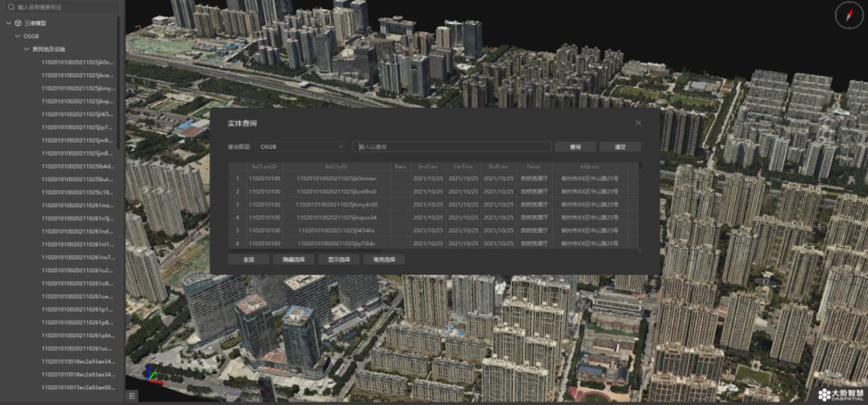Click the XYZ axis gizmo in the viewport

(x=153, y=374)
